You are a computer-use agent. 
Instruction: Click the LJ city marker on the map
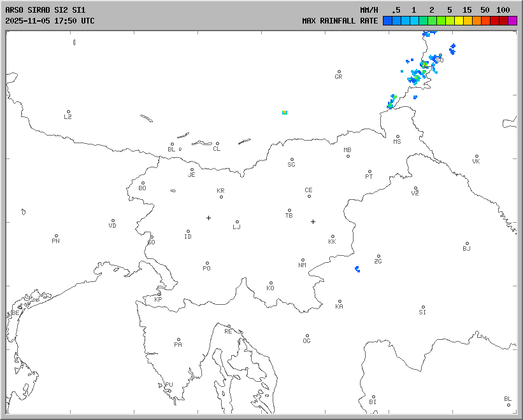point(237,222)
